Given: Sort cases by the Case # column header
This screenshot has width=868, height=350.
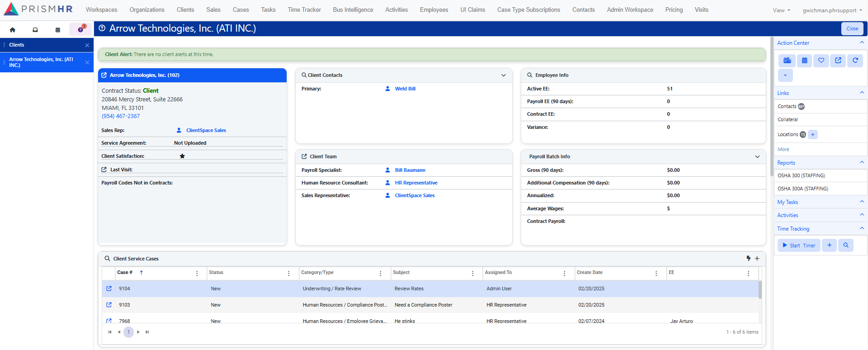Looking at the screenshot, I should click(125, 273).
